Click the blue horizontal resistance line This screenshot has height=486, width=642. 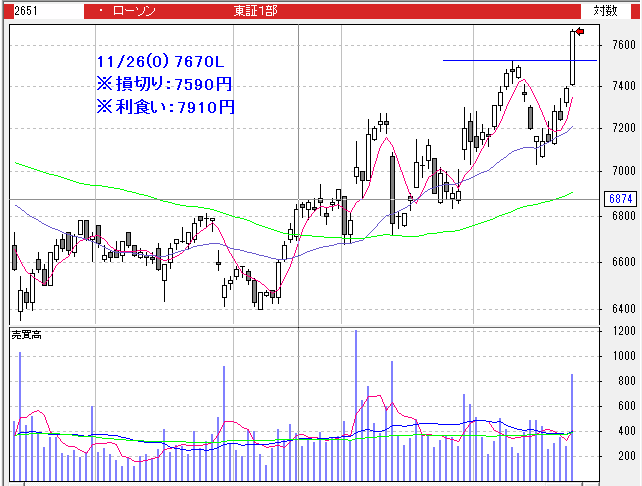(480, 61)
